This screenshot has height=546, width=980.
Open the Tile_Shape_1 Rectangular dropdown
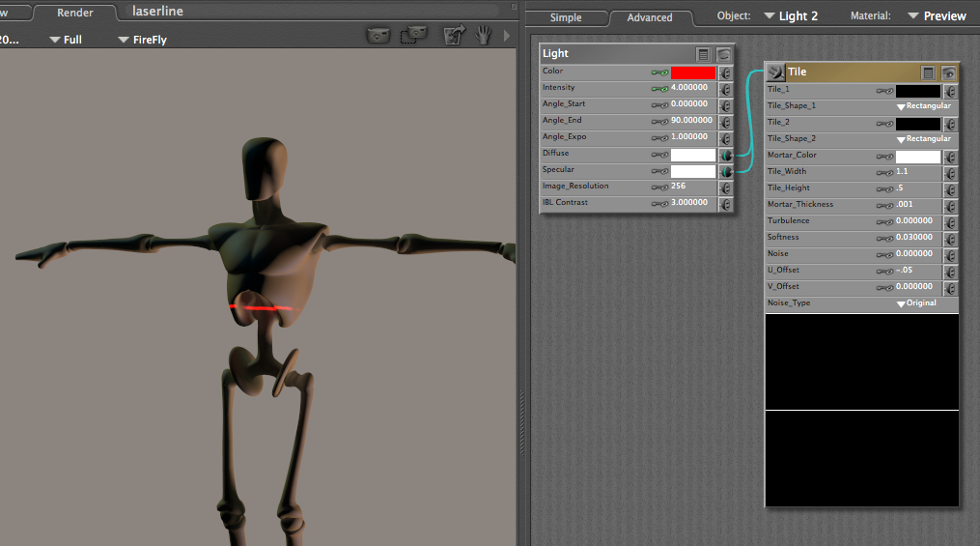click(923, 106)
